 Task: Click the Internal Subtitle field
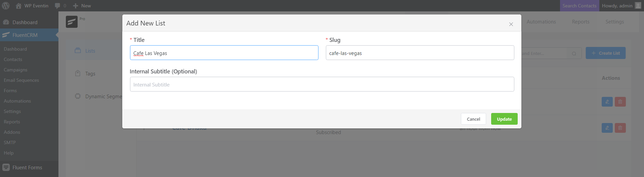[322, 84]
